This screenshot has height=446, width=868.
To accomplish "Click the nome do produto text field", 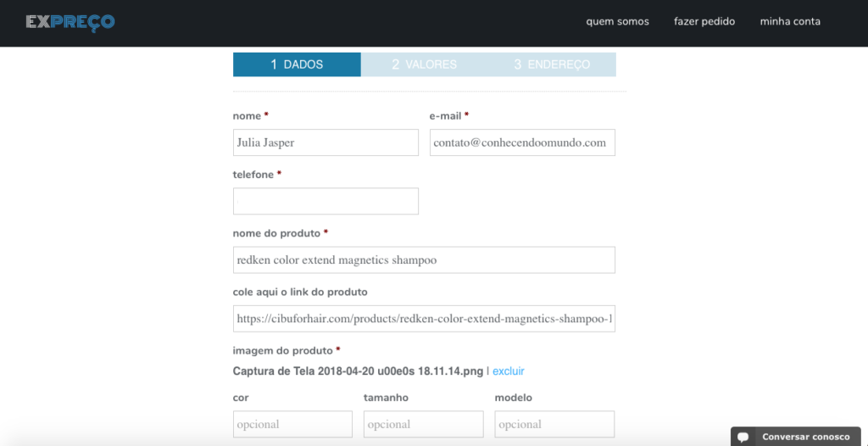I will click(424, 259).
